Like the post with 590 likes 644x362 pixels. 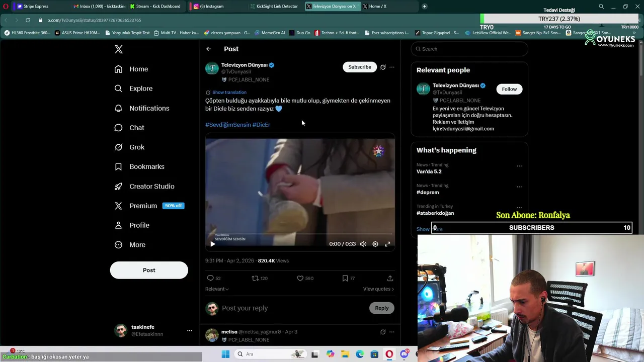305,278
